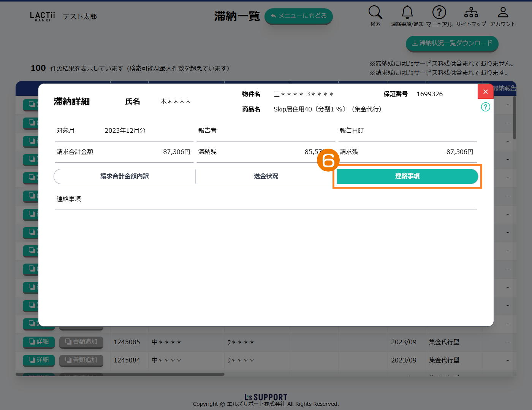Image resolution: width=532 pixels, height=410 pixels.
Task: Click the LACTii KANRI logo
Action: click(x=42, y=16)
